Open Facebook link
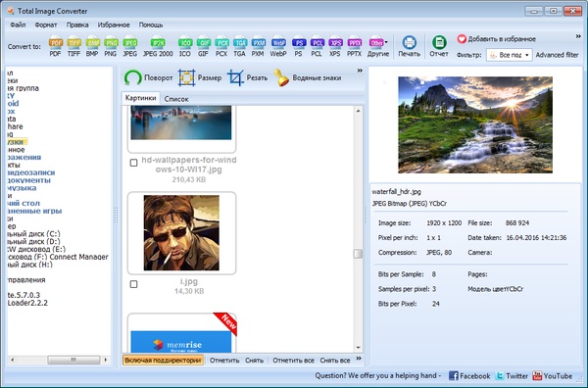The image size is (588, 388). [x=469, y=375]
